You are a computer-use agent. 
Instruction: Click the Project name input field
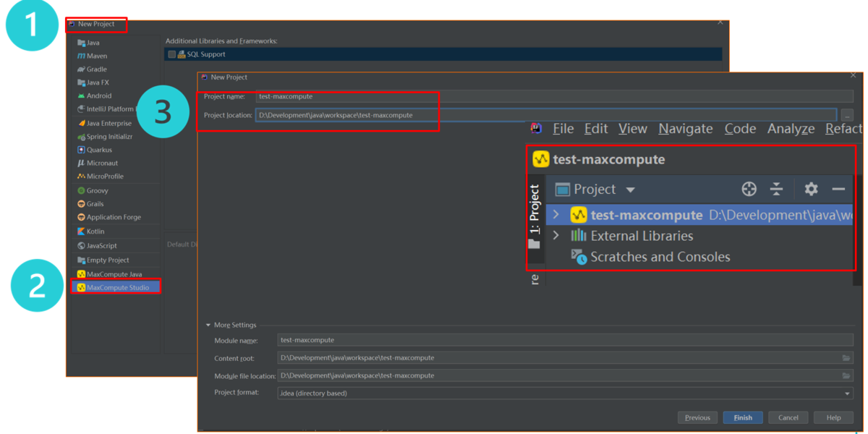(x=554, y=96)
